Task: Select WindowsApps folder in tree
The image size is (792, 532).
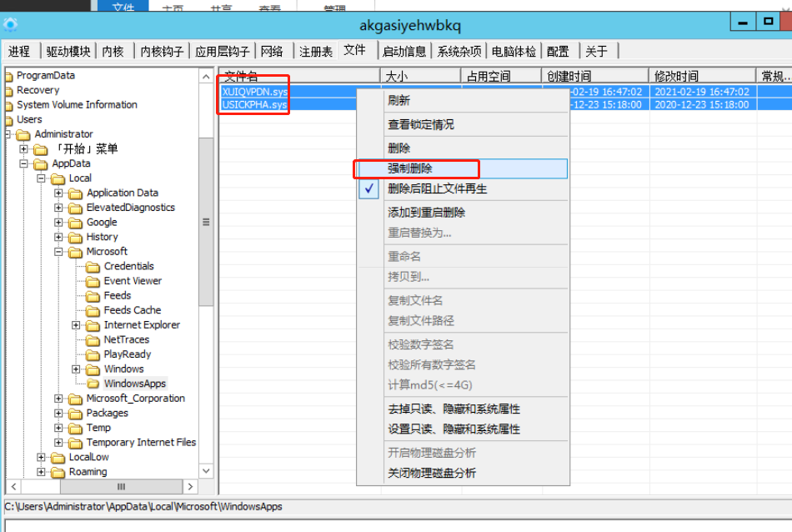Action: pyautogui.click(x=134, y=384)
